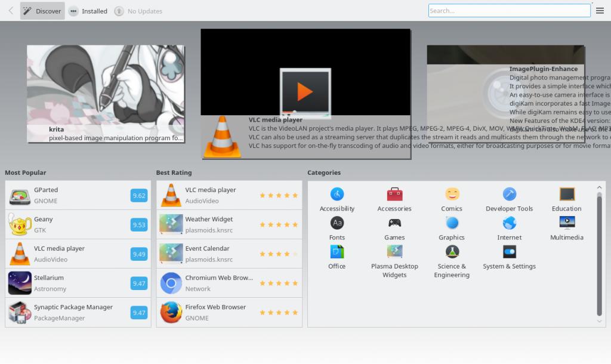Select the Multimedia category icon
This screenshot has height=364, width=611.
(566, 223)
